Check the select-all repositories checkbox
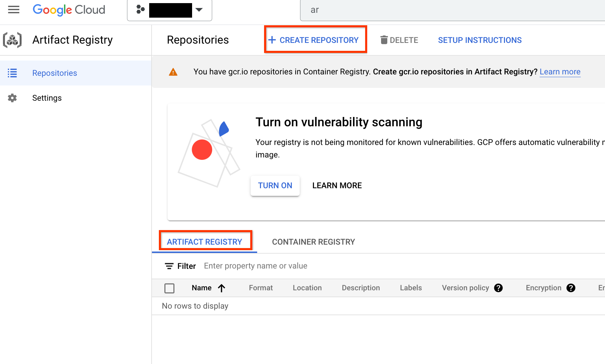605x364 pixels. 169,288
